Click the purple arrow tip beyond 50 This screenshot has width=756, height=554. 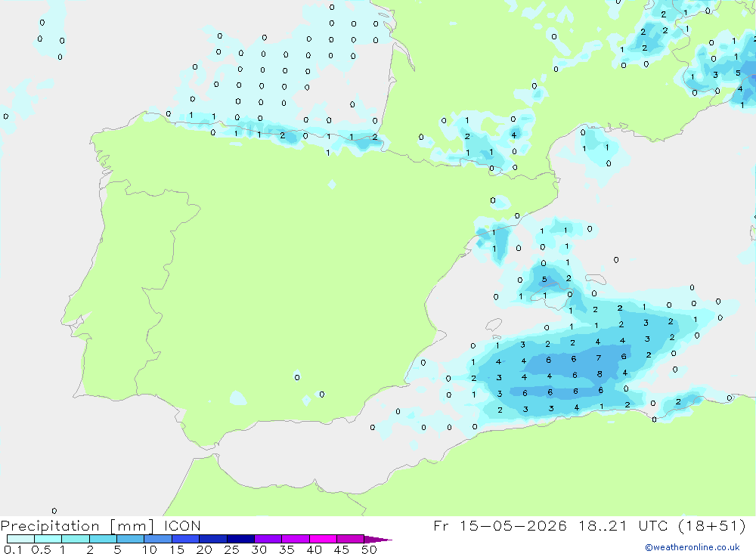378,540
